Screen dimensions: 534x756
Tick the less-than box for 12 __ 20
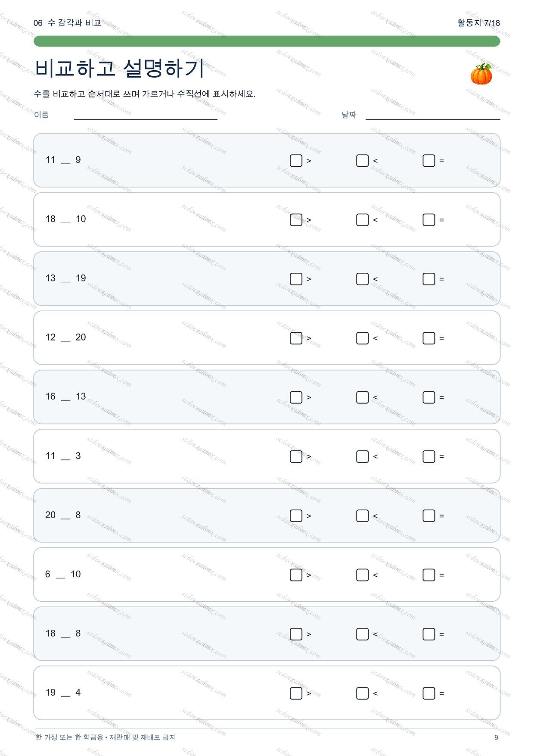coord(362,338)
